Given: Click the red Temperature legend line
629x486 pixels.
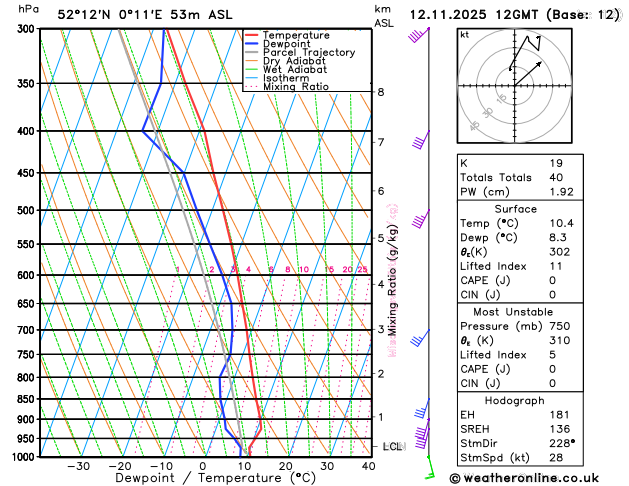Looking at the screenshot, I should (x=252, y=35).
